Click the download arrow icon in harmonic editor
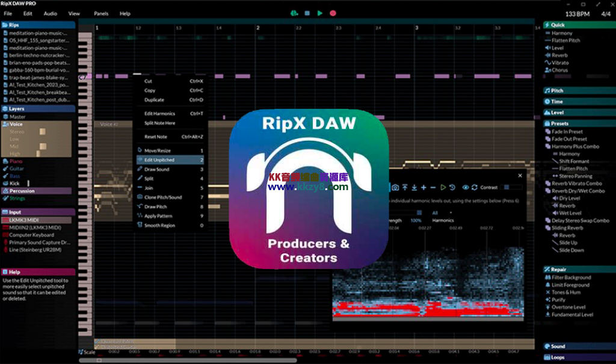This screenshot has height=364, width=616. (414, 188)
